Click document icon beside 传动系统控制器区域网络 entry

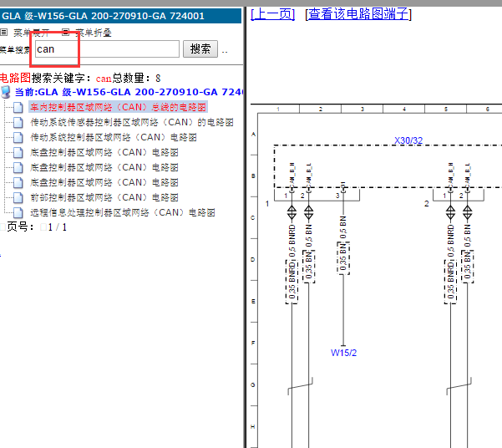coord(18,137)
